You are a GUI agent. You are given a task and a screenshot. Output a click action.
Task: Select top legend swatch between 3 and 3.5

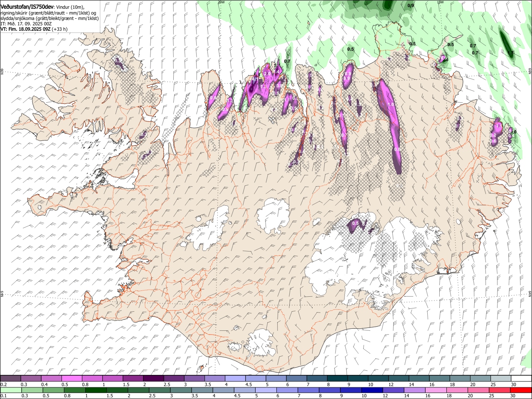click(194, 379)
